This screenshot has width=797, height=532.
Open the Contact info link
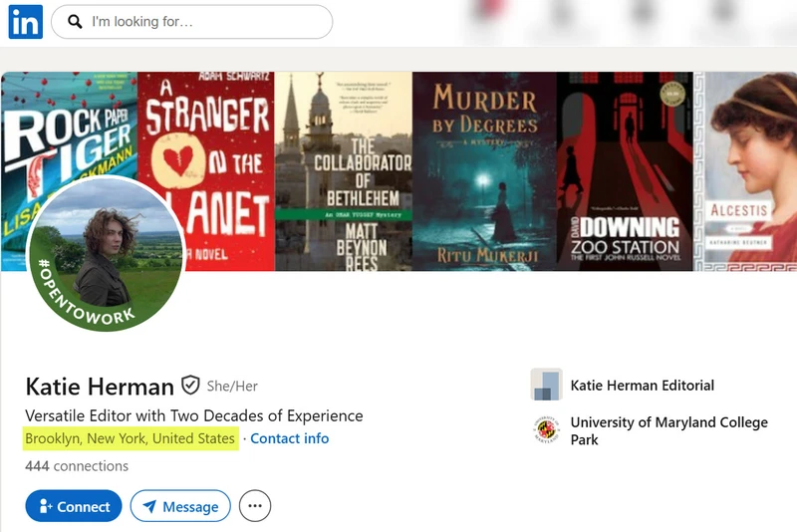tap(289, 438)
